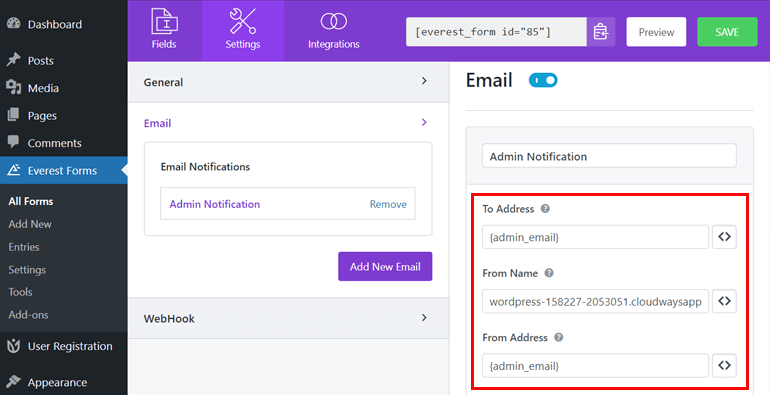Viewport: 770px width, 395px height.
Task: Click the green SAVE button
Action: click(x=727, y=32)
